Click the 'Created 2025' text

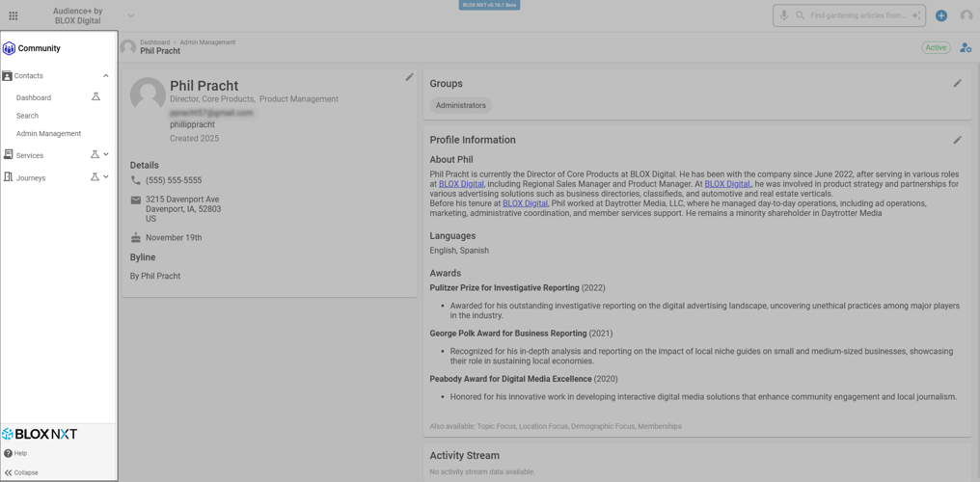pyautogui.click(x=195, y=139)
